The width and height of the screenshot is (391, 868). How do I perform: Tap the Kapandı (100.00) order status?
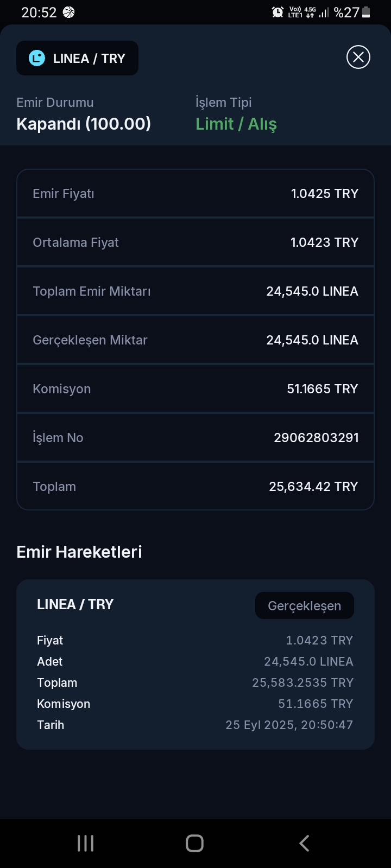[84, 124]
